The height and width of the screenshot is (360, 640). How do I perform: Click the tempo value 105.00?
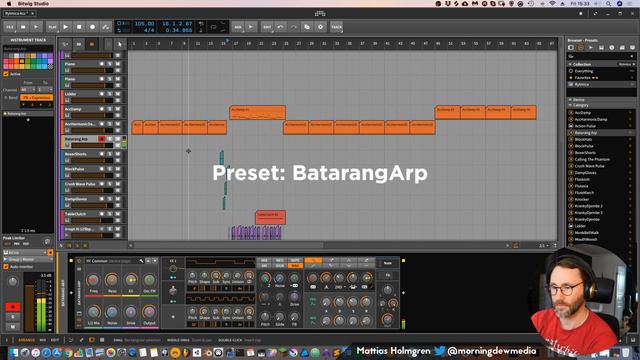click(x=144, y=24)
